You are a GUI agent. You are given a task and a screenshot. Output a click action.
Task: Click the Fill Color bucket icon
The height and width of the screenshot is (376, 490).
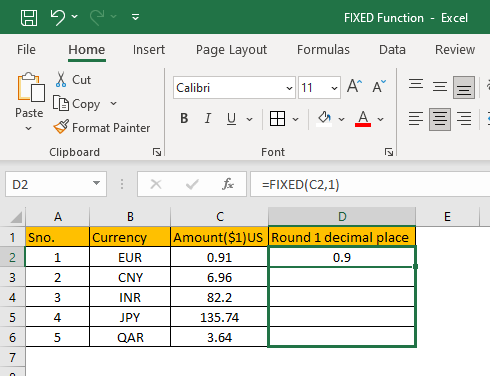point(324,119)
